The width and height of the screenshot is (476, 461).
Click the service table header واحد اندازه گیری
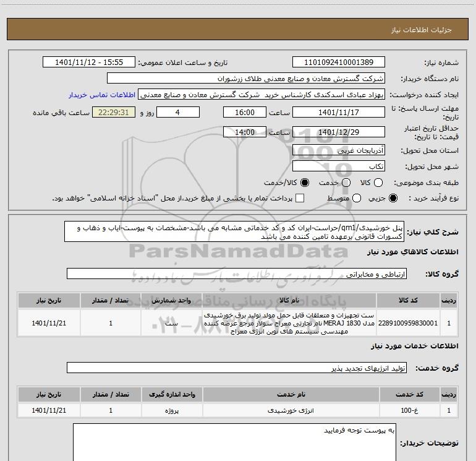pyautogui.click(x=172, y=394)
